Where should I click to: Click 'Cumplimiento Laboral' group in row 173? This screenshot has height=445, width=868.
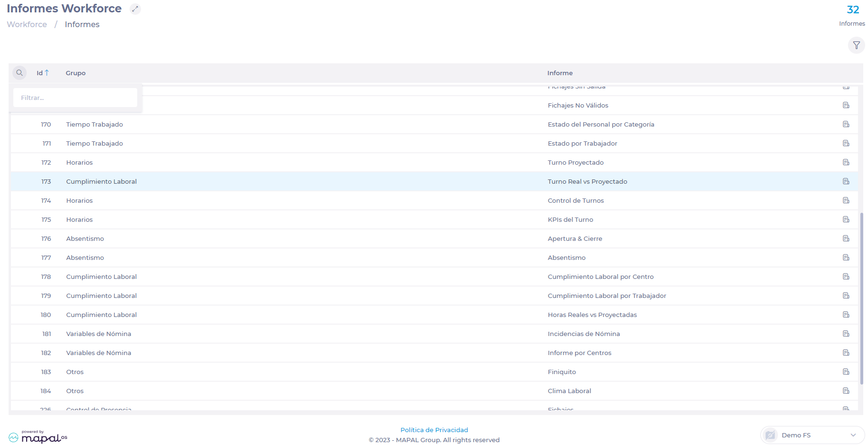click(101, 181)
